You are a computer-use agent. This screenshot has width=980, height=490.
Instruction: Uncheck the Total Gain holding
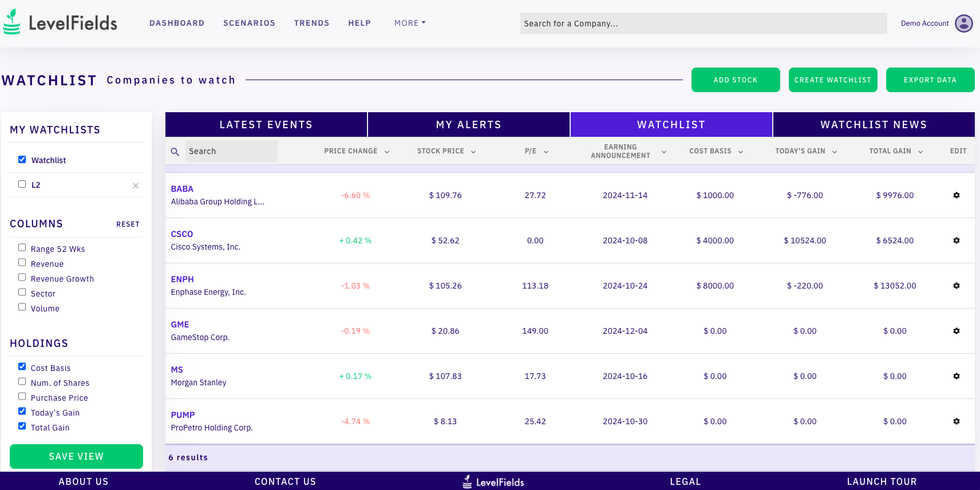pyautogui.click(x=22, y=426)
